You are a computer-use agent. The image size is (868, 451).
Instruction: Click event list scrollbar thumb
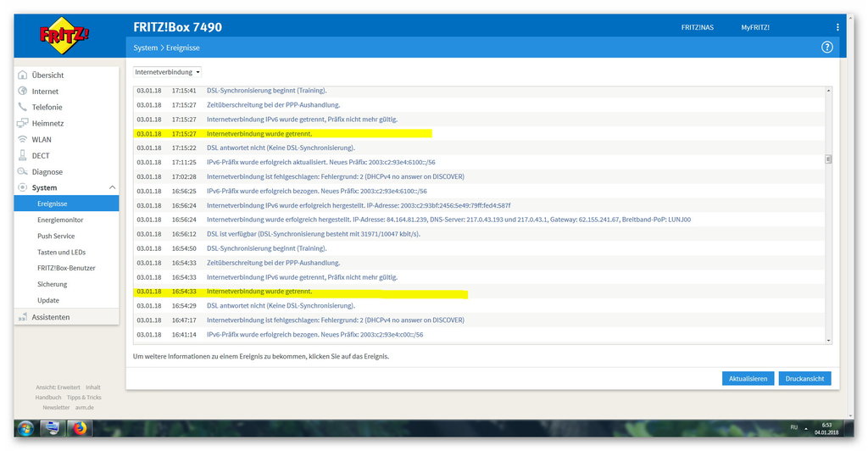tap(828, 159)
